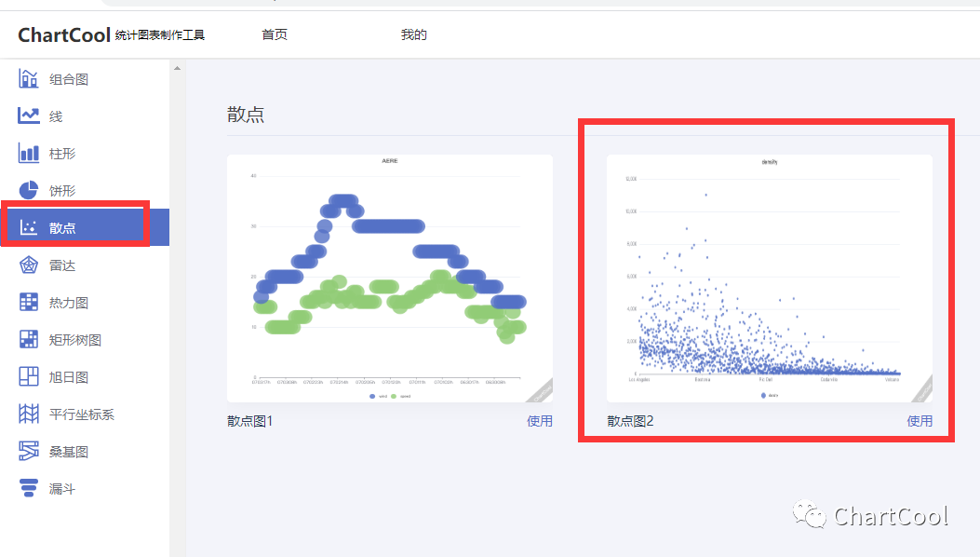The width and height of the screenshot is (980, 557).
Task: Open the funnel chart (漏斗) icon
Action: click(29, 489)
